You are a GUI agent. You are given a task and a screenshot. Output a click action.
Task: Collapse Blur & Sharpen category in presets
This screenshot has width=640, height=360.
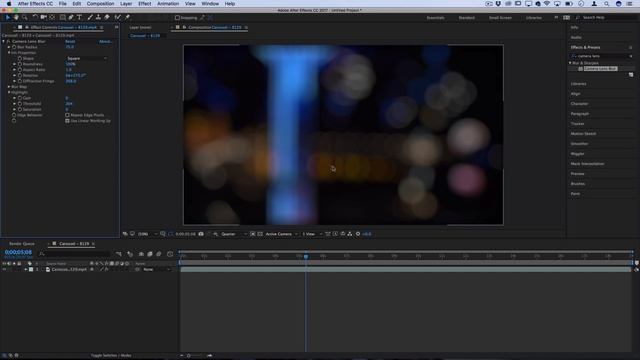pos(570,63)
